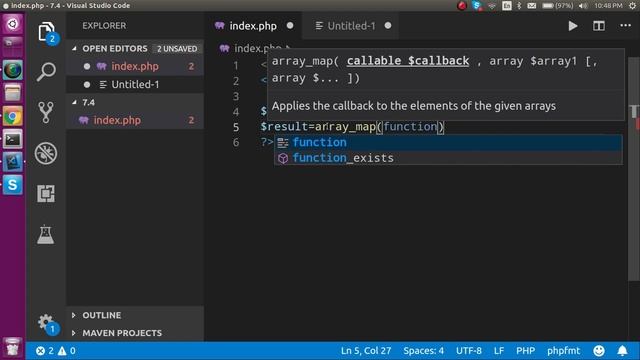Open the Source Control view

[x=46, y=112]
